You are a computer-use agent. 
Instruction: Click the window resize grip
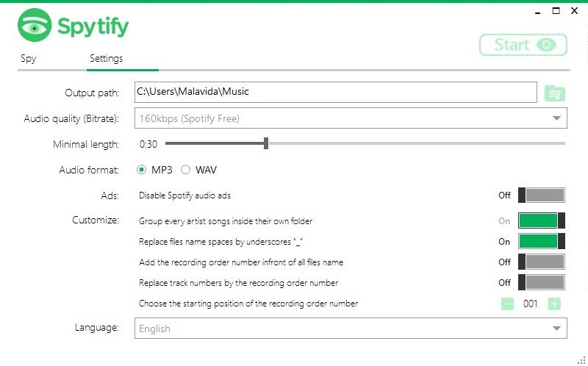[581, 360]
